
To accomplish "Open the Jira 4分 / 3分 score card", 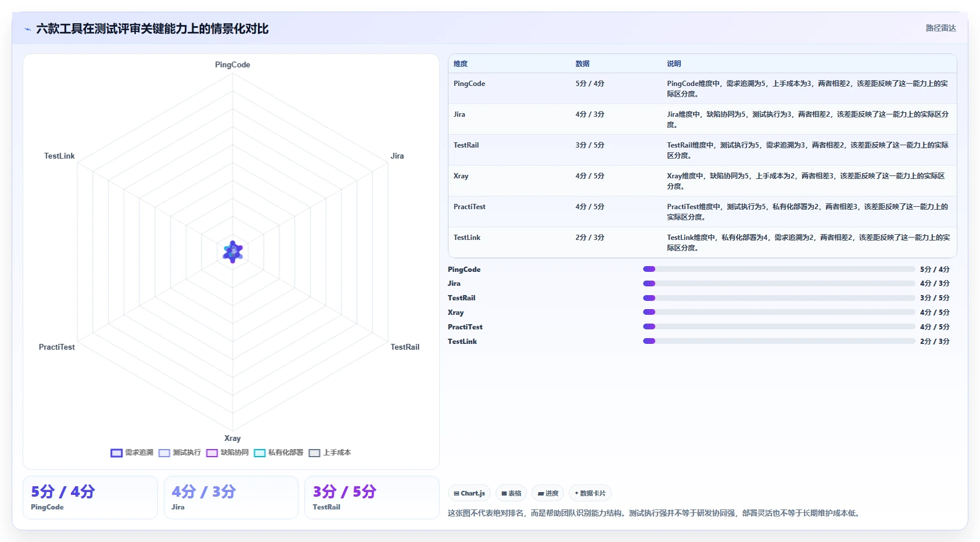I will click(231, 497).
